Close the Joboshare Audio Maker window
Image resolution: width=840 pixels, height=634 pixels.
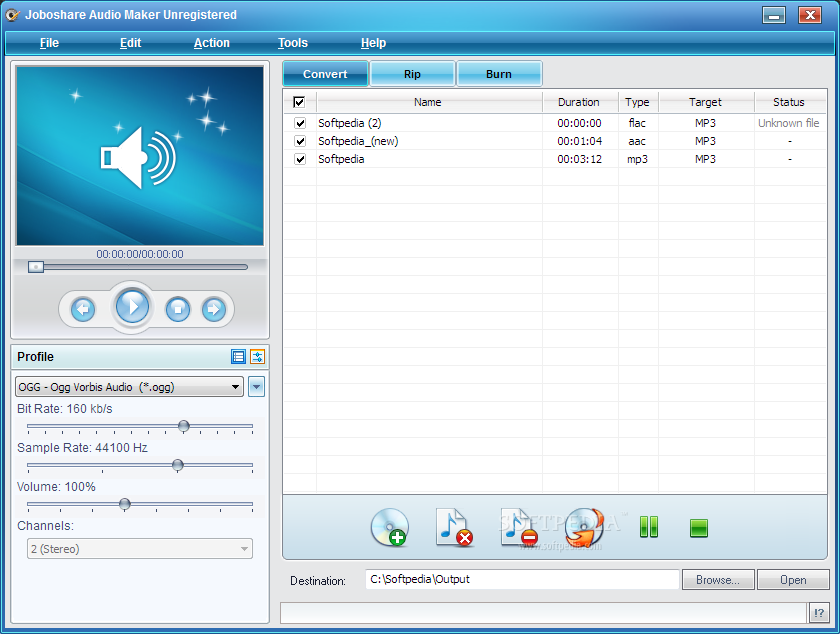tap(810, 15)
